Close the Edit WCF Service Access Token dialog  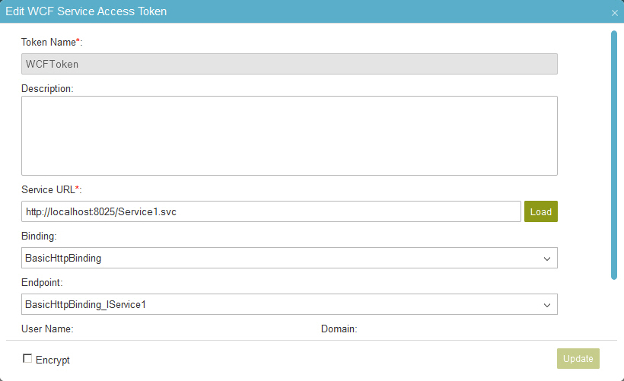click(x=614, y=13)
